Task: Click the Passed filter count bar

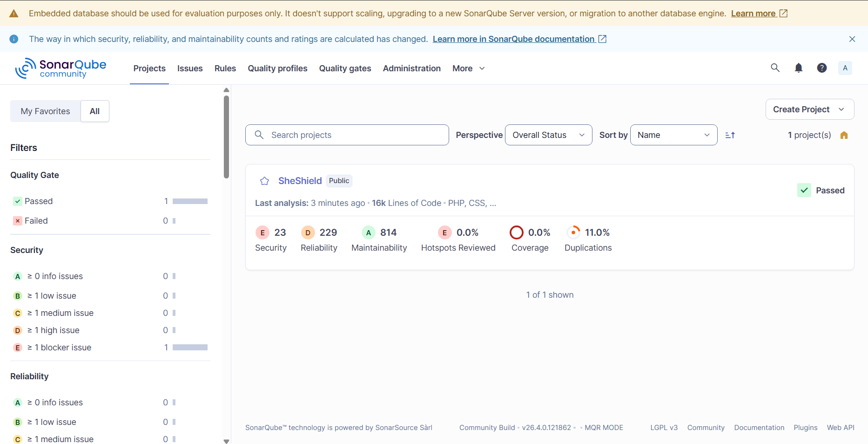Action: [190, 201]
